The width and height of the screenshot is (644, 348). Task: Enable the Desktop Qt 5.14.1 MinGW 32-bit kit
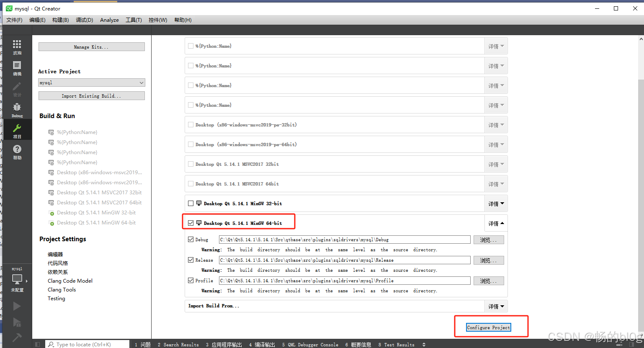191,204
